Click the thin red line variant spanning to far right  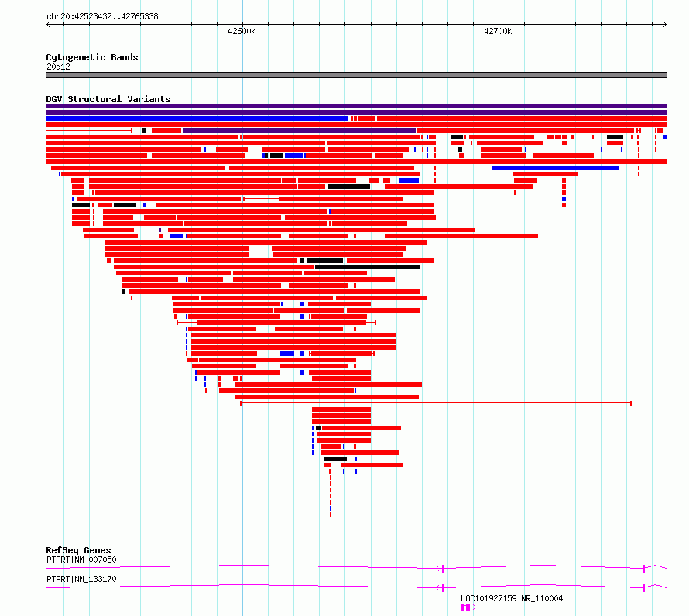[436, 403]
